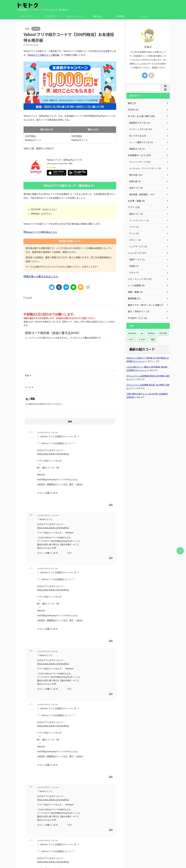This screenshot has height=868, width=186.
Task: Share the article on Facebook
Action: pyautogui.click(x=59, y=287)
